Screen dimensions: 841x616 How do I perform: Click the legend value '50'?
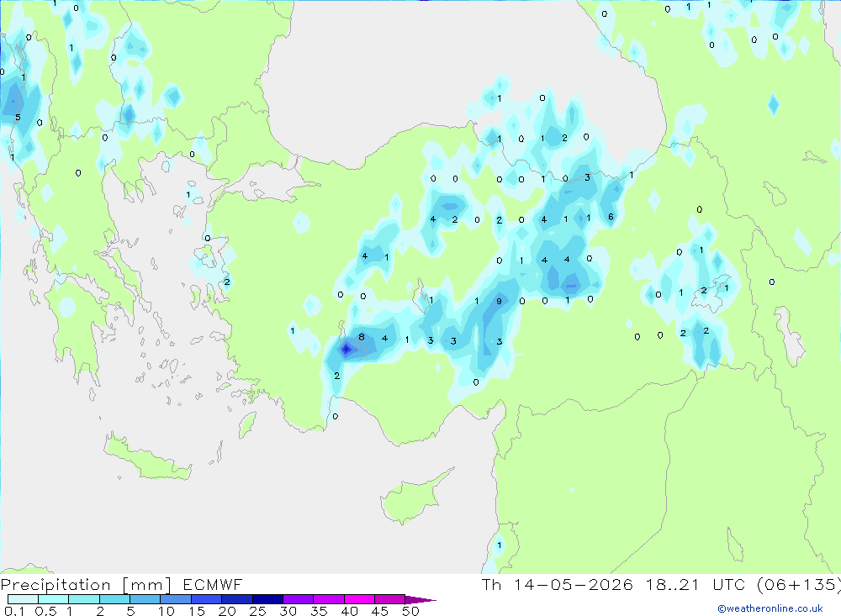coord(410,611)
